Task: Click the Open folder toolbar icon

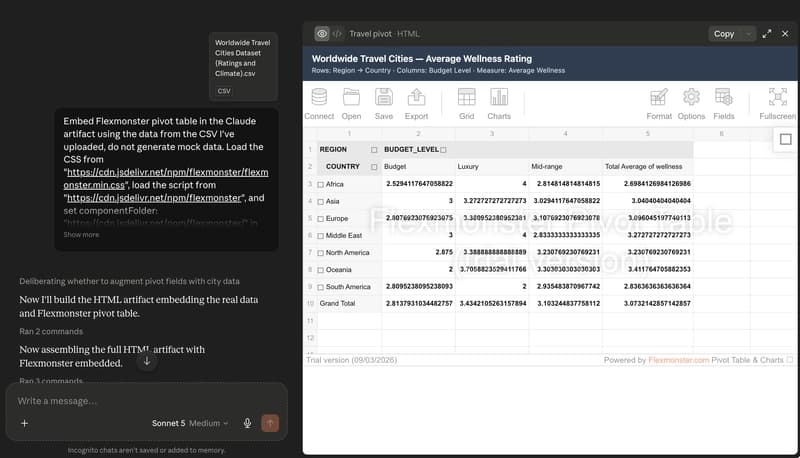Action: coord(351,104)
